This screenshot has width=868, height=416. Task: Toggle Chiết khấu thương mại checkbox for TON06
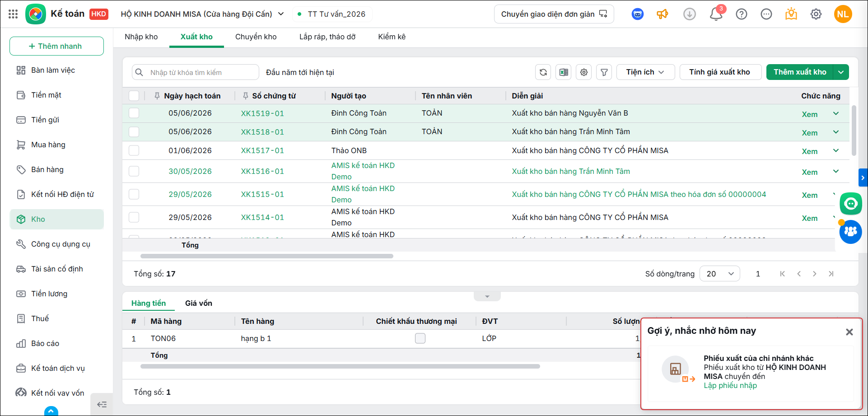(x=420, y=338)
